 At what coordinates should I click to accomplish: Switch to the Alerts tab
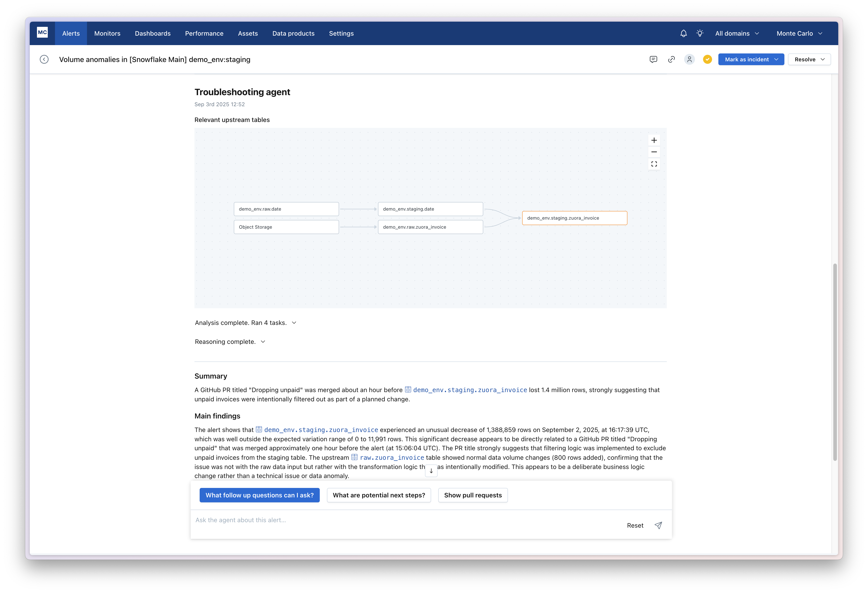[71, 33]
